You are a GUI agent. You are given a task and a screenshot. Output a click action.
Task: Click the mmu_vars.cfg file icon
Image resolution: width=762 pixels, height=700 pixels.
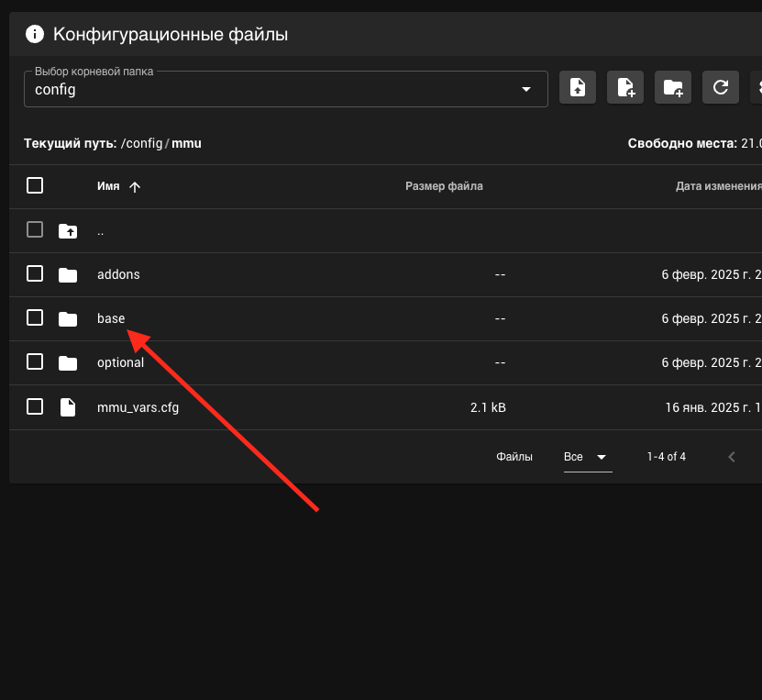coord(68,407)
